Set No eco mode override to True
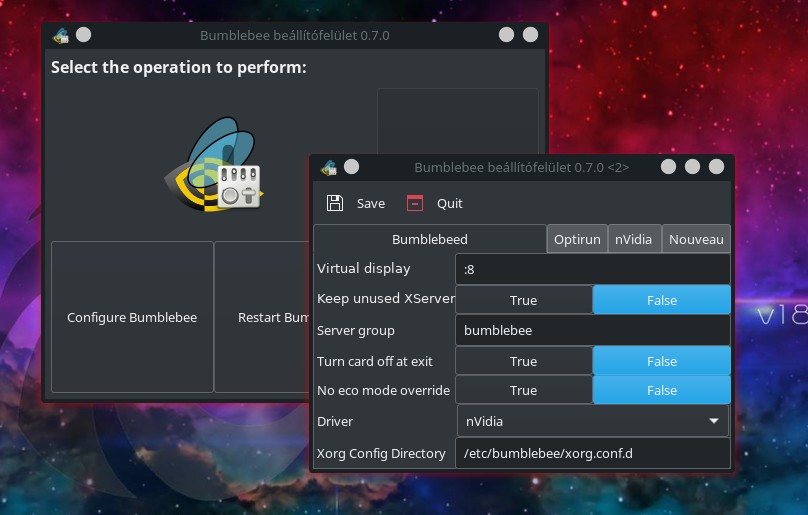The height and width of the screenshot is (515, 808). click(524, 390)
